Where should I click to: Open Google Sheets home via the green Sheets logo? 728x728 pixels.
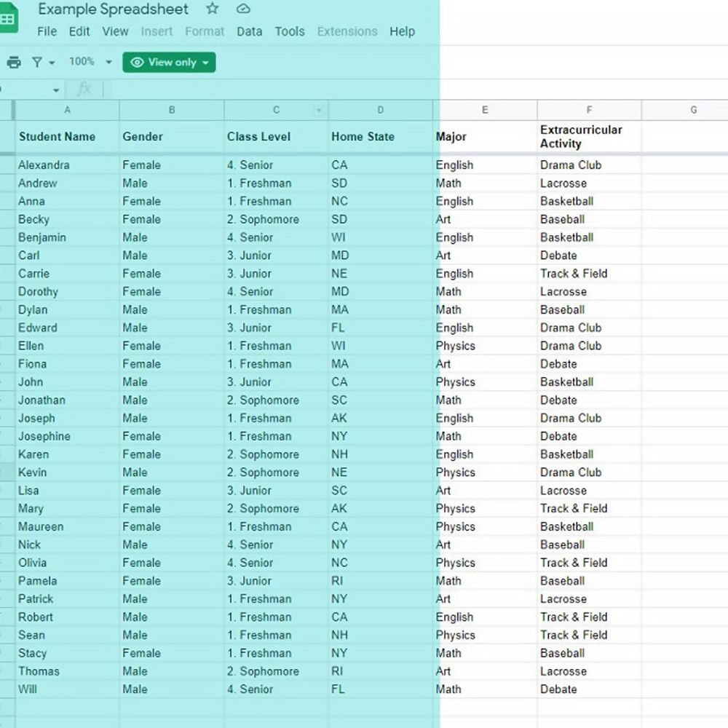9,16
